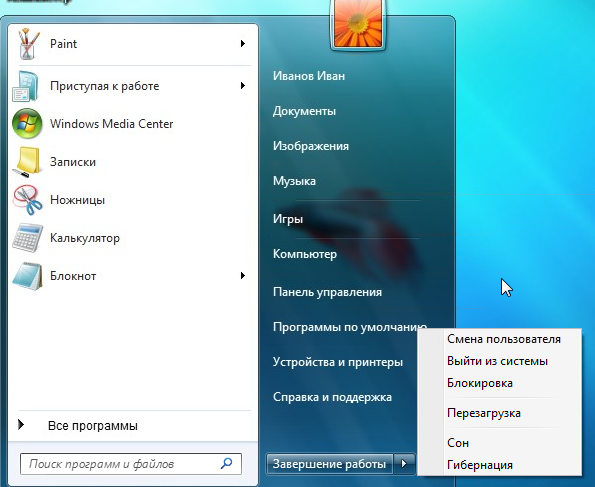
Task: Expand the Блокнот jump list arrow
Action: (x=243, y=276)
